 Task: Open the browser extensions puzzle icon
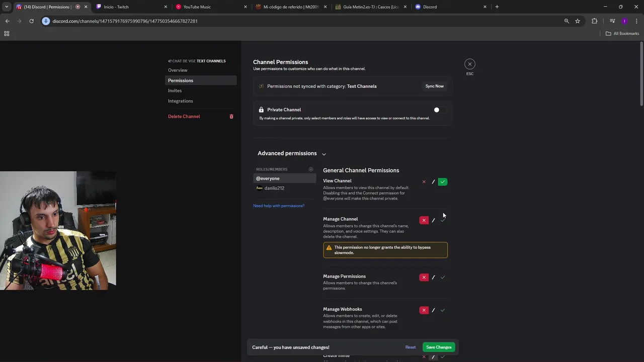tap(595, 21)
